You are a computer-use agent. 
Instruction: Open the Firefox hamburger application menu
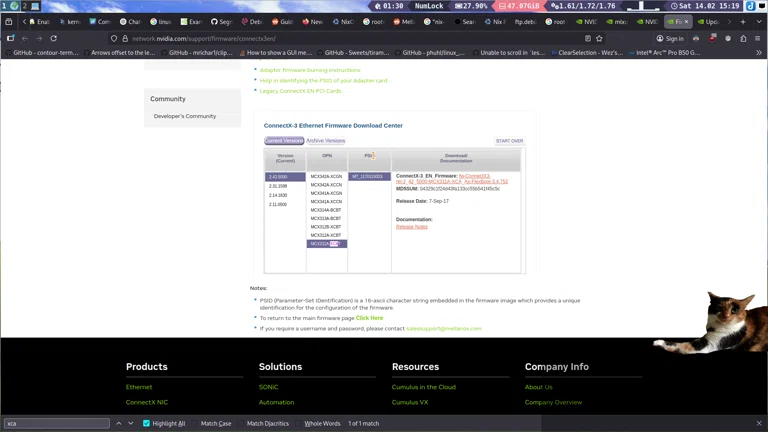tap(758, 38)
